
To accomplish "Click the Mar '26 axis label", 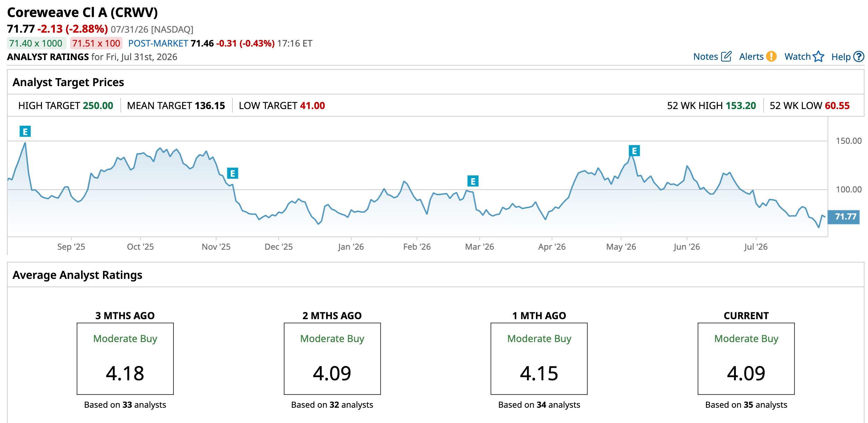I will tap(479, 247).
